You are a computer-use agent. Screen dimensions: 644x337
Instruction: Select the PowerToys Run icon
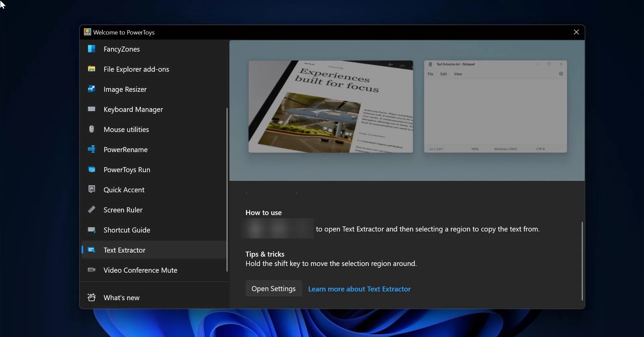[x=92, y=170]
